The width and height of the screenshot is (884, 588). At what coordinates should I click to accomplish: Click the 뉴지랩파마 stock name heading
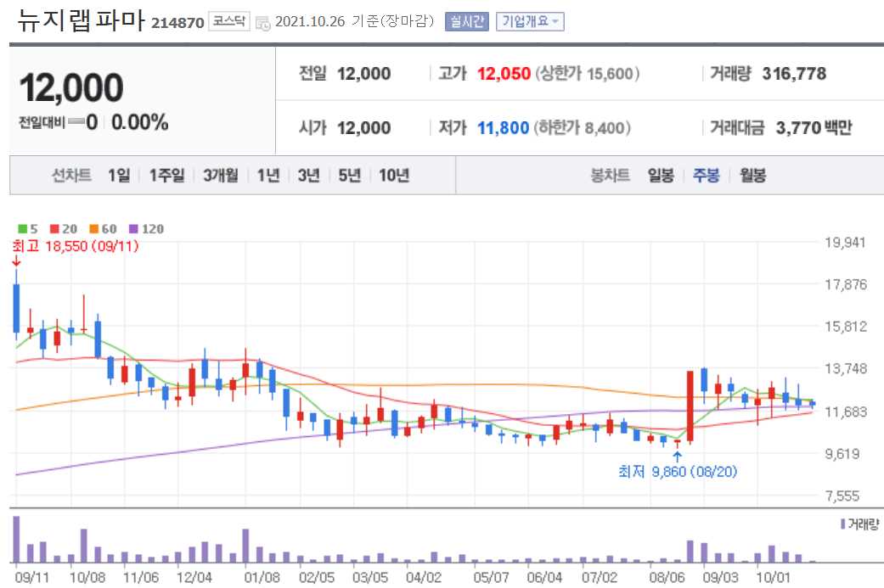click(82, 20)
